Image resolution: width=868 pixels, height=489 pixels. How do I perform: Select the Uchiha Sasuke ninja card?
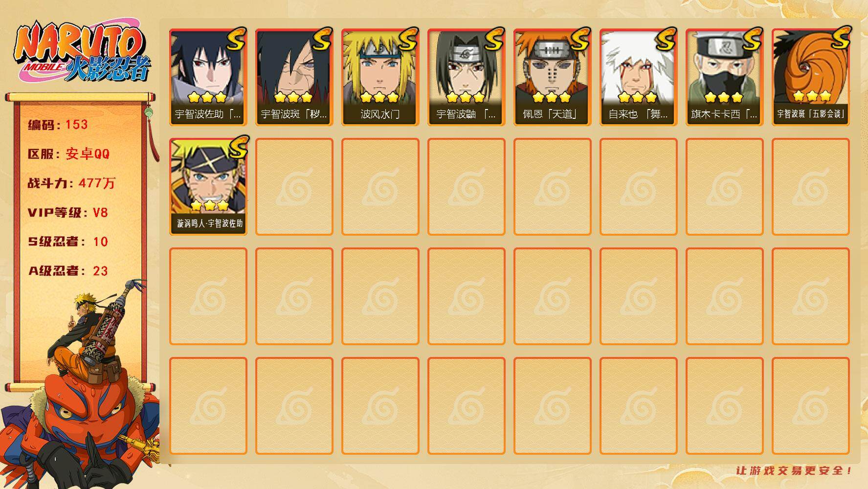pos(208,77)
